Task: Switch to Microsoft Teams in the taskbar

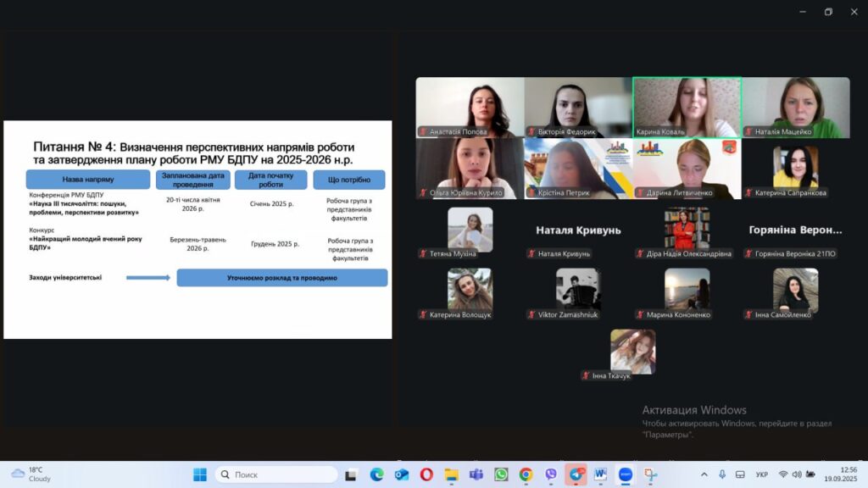Action: pyautogui.click(x=476, y=474)
